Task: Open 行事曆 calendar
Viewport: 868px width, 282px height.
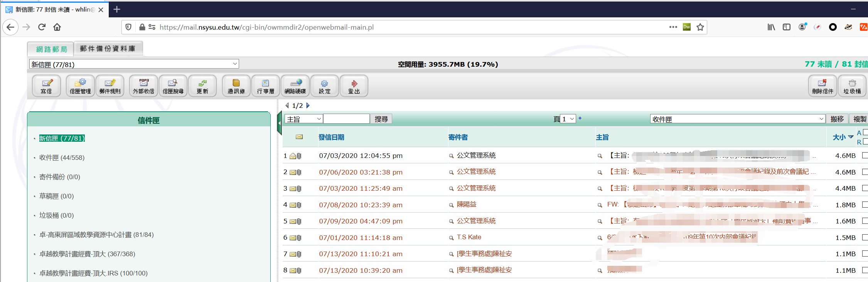Action: (266, 86)
